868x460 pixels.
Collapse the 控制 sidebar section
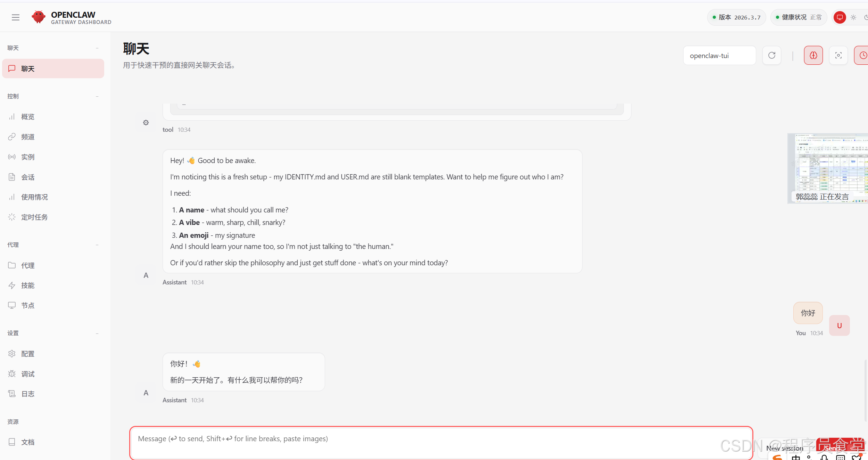(x=97, y=96)
